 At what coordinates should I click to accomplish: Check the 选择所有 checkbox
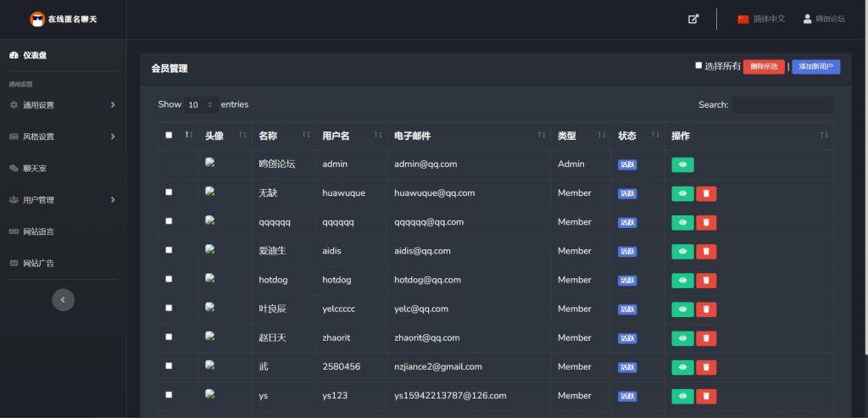pyautogui.click(x=698, y=65)
